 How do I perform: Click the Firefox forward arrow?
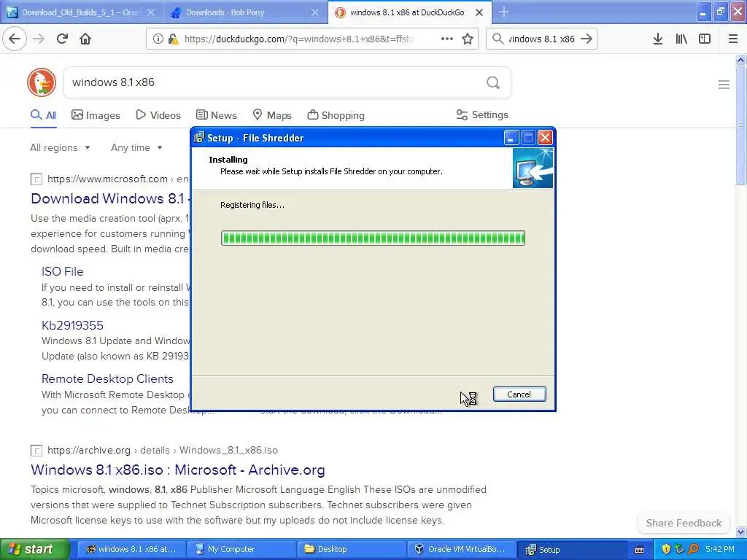pos(39,39)
